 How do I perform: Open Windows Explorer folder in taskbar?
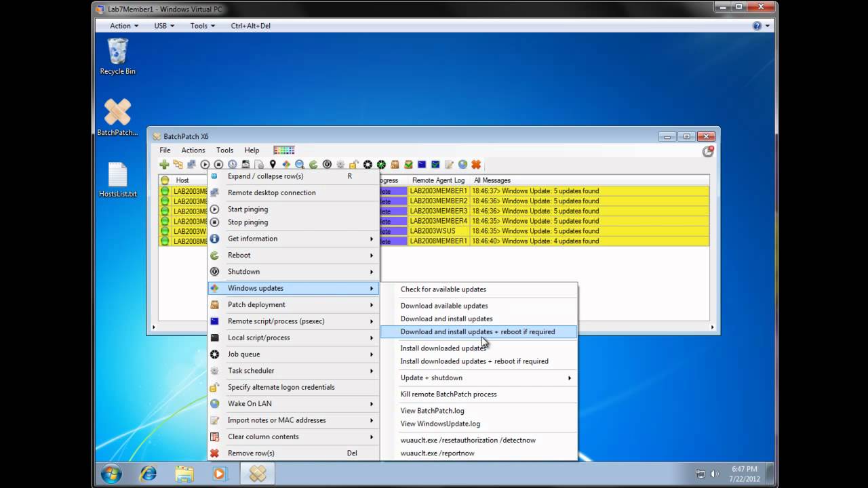pyautogui.click(x=184, y=473)
